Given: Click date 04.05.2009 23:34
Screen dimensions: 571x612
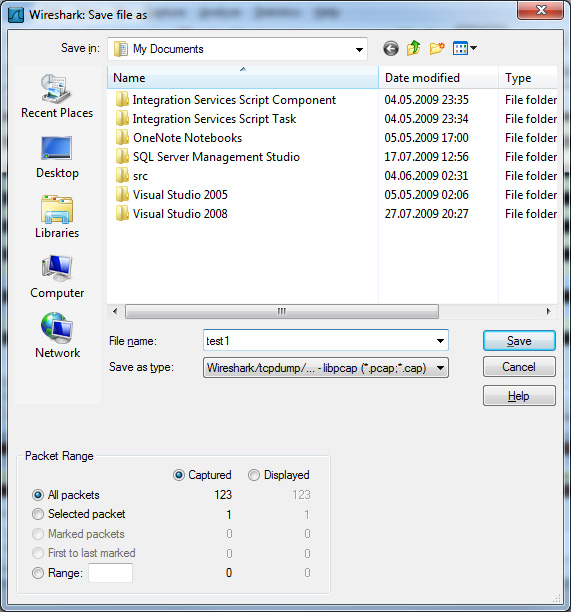Looking at the screenshot, I should point(426,119).
